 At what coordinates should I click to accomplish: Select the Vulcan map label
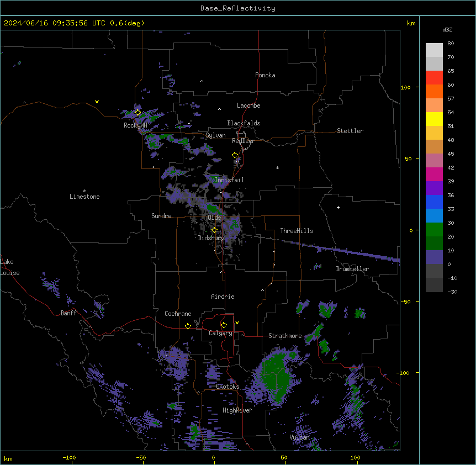point(300,437)
